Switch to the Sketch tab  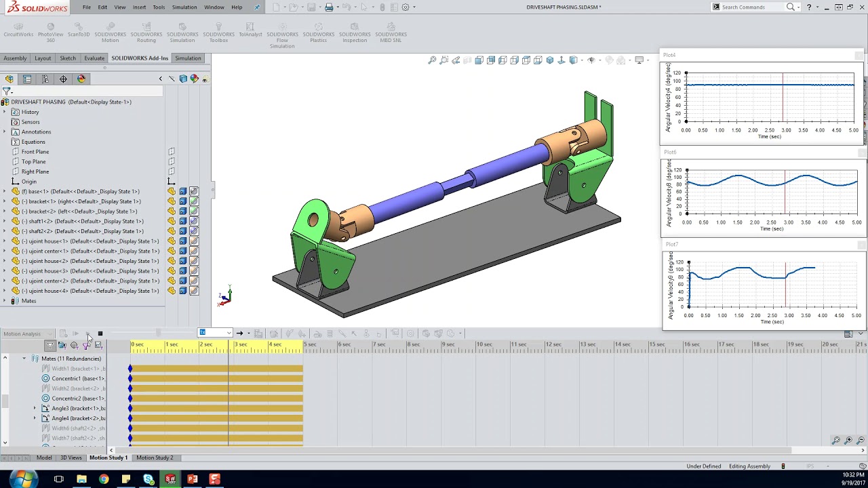pyautogui.click(x=68, y=58)
